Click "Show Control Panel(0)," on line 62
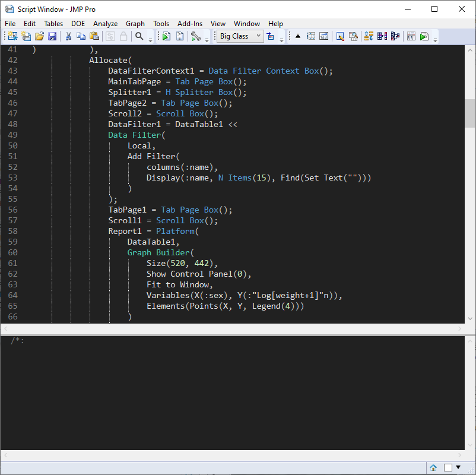Screen dimensions: 476x475 (x=199, y=274)
